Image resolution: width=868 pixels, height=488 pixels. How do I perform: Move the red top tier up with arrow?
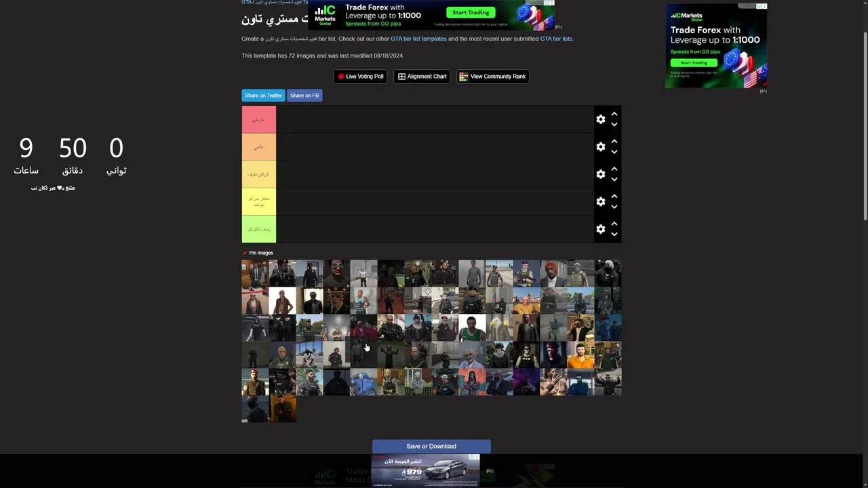click(614, 114)
